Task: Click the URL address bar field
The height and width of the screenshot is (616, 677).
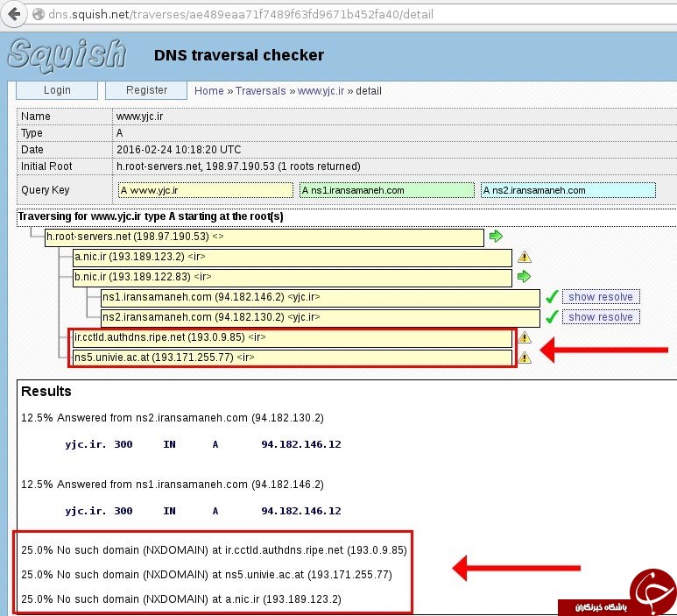Action: point(352,14)
